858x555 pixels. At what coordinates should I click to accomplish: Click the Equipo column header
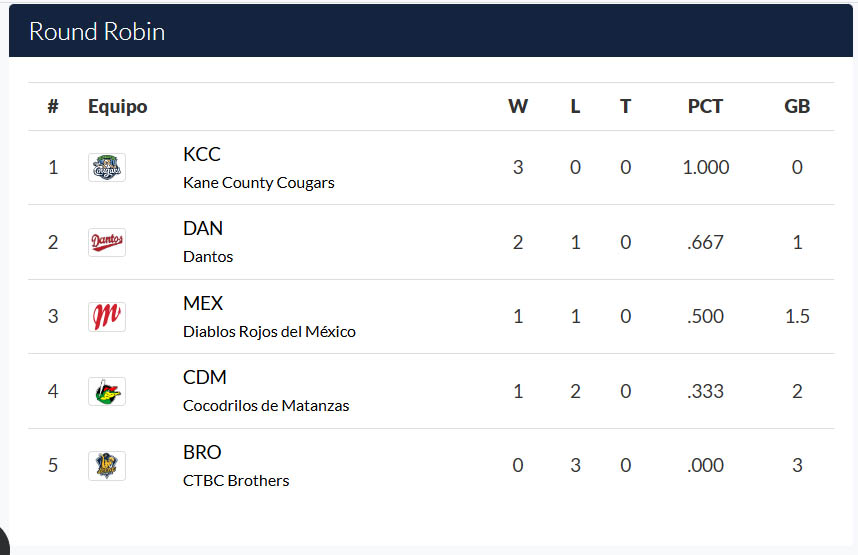[x=117, y=107]
